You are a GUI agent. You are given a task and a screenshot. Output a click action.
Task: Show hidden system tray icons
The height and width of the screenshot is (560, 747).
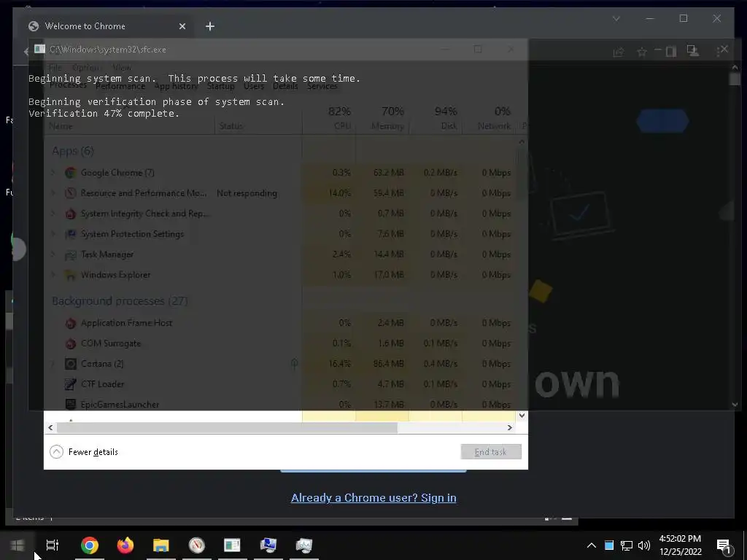coord(591,545)
